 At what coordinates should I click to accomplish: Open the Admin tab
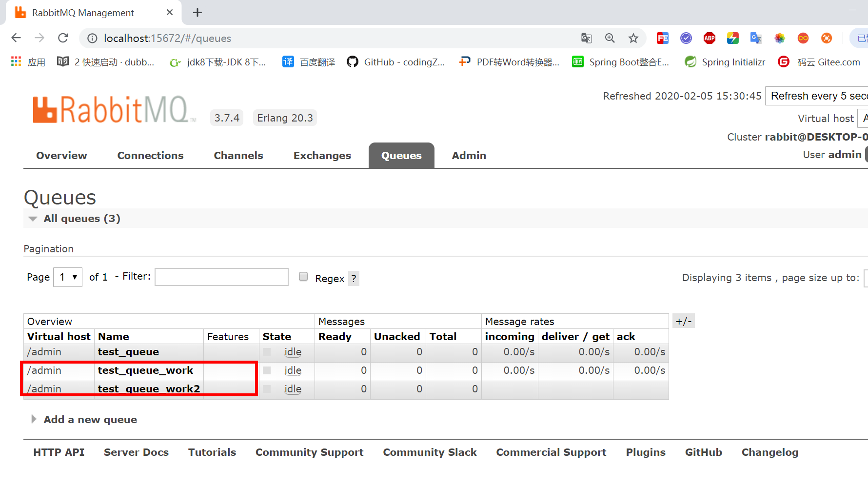469,155
